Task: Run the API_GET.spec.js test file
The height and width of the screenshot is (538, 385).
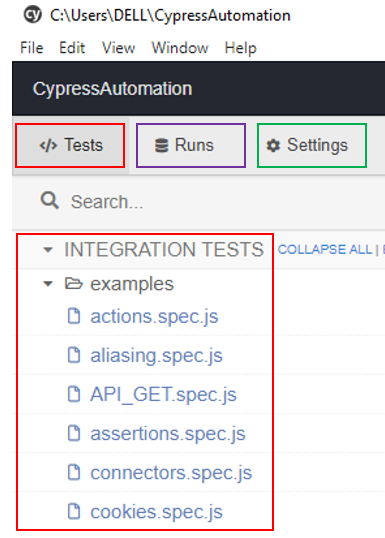Action: click(163, 395)
